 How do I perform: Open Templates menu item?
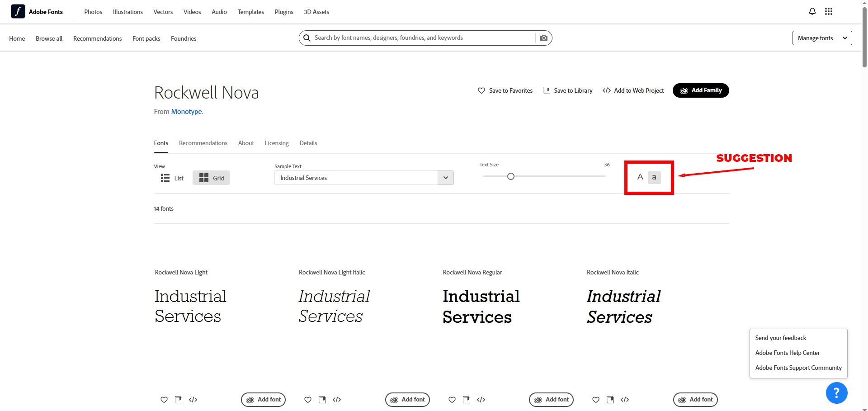pos(251,12)
